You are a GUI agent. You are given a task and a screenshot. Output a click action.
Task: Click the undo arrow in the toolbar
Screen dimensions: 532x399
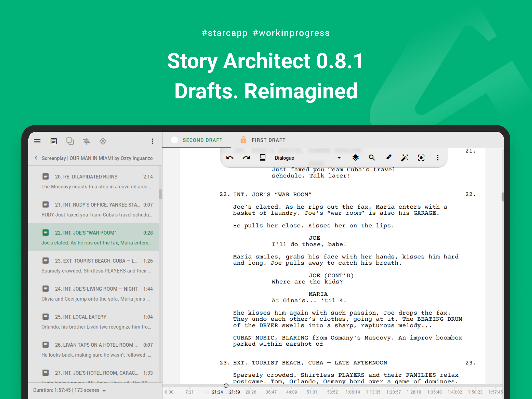(230, 158)
